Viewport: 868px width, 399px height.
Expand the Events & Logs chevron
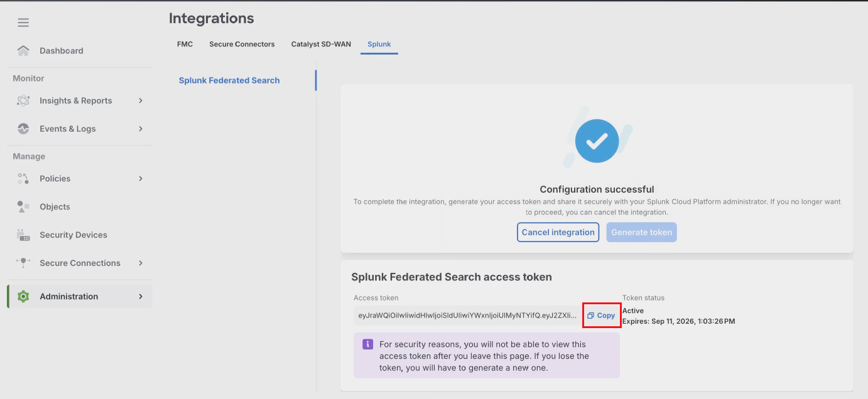coord(141,129)
